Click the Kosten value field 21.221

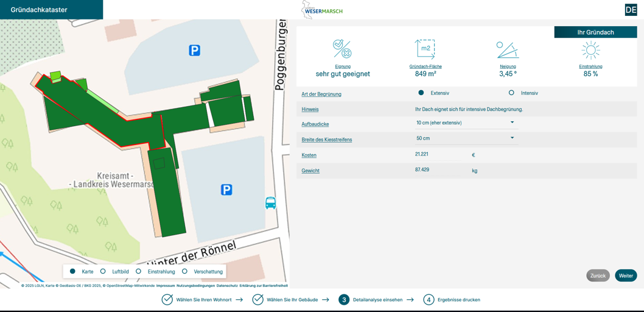(x=439, y=155)
